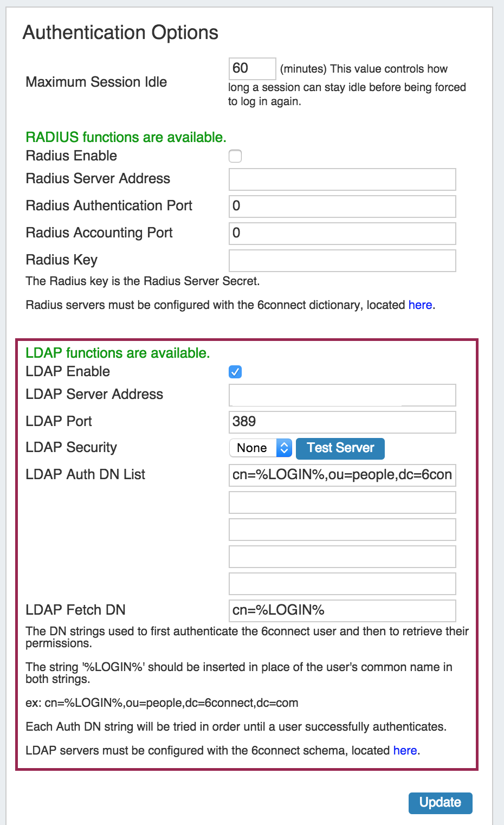
Task: Select the Radius Accounting Port field
Action: [342, 233]
